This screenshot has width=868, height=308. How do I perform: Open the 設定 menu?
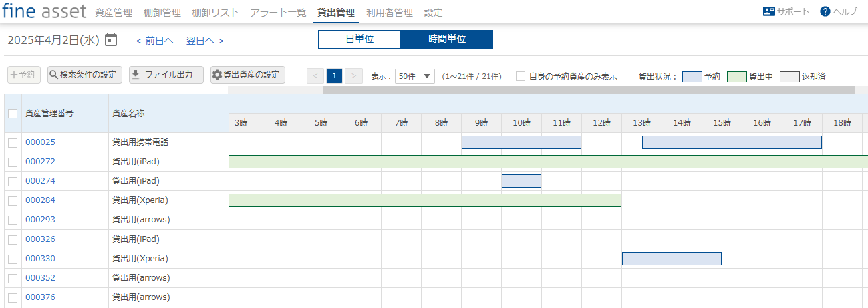(433, 12)
